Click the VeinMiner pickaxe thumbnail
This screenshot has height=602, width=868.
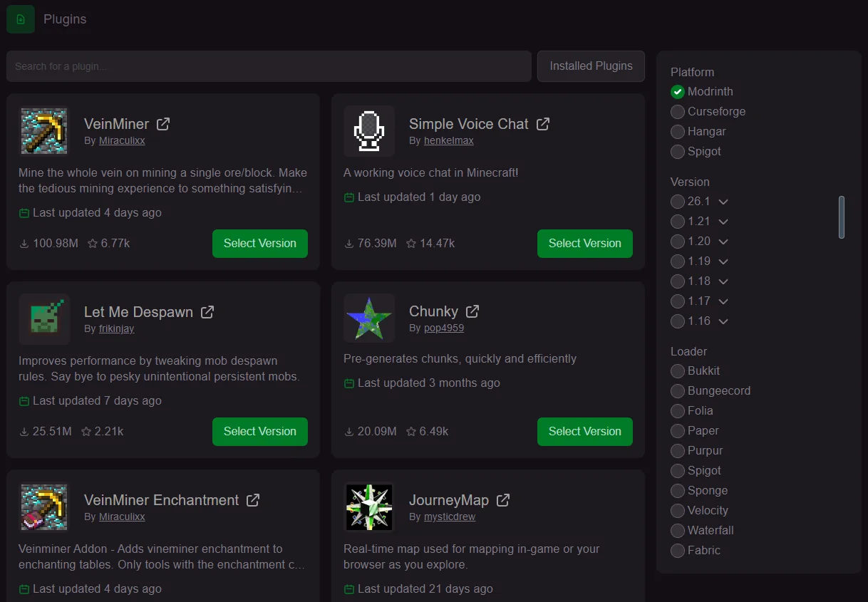(x=44, y=131)
